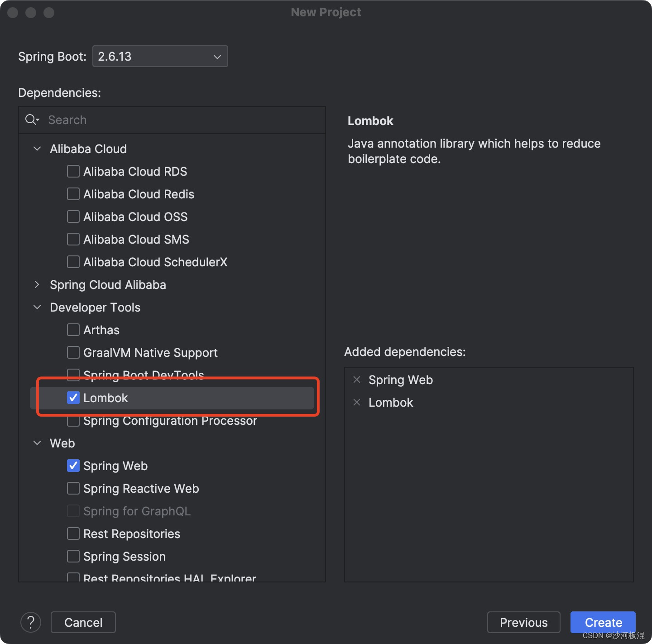Check the Alibaba Cloud Redis checkbox

(73, 194)
